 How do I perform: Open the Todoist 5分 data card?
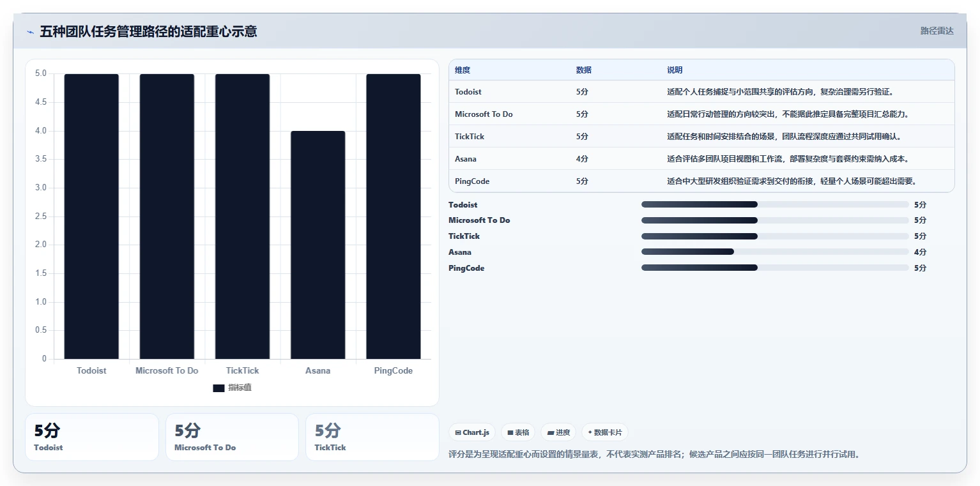click(x=92, y=437)
